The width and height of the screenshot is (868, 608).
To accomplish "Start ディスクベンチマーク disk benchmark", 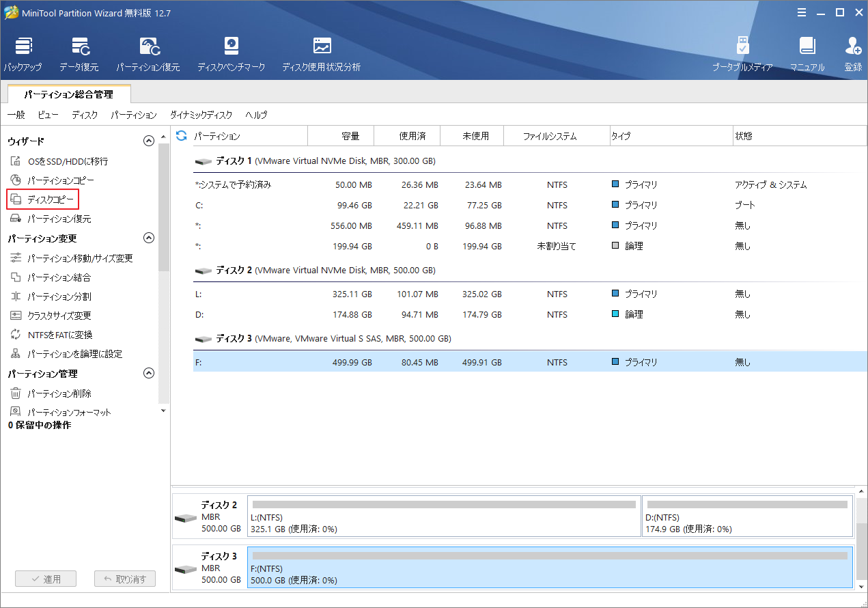I will tap(231, 55).
